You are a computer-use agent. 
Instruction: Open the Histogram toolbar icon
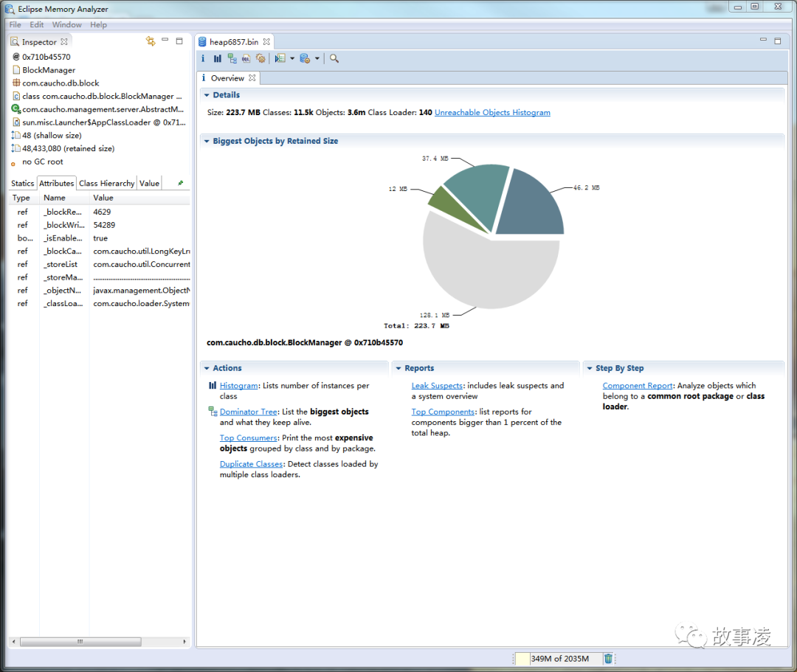218,58
